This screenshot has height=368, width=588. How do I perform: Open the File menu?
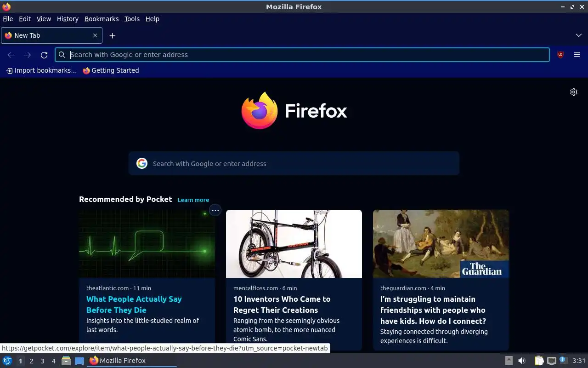click(x=8, y=19)
